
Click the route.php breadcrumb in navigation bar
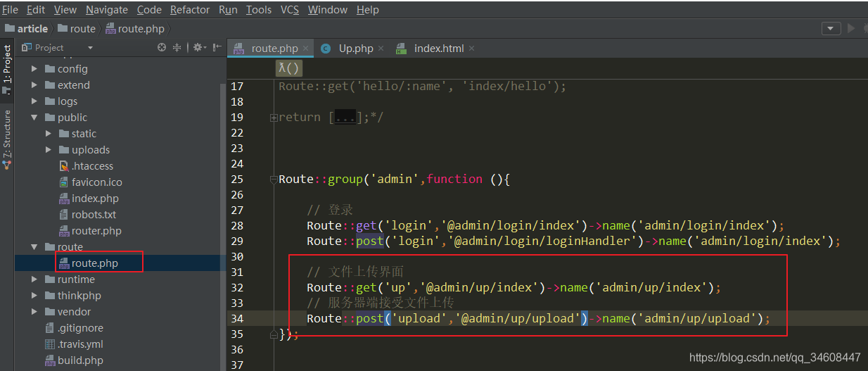(x=135, y=29)
